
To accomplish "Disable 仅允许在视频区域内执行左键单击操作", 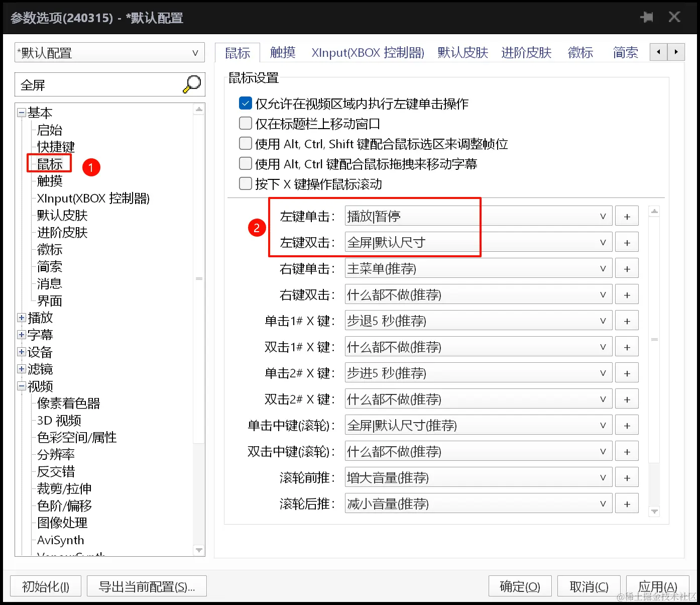I will tap(245, 103).
